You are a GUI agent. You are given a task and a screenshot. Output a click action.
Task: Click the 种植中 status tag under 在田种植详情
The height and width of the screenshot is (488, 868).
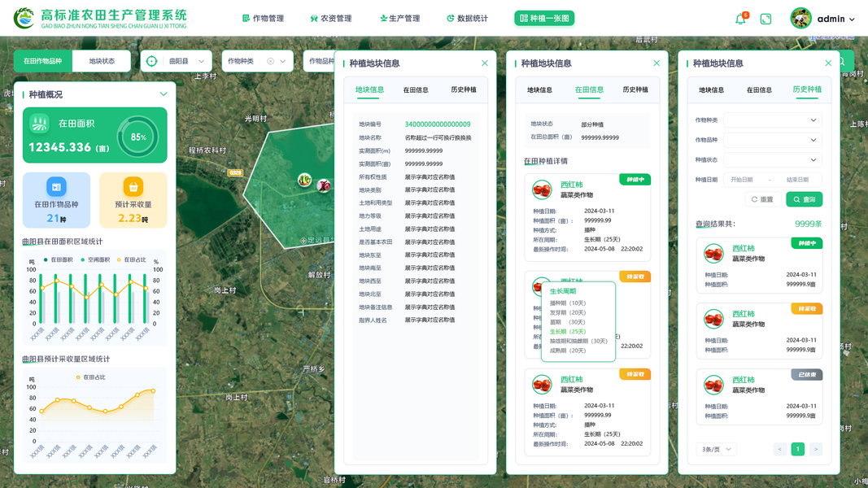click(x=635, y=179)
